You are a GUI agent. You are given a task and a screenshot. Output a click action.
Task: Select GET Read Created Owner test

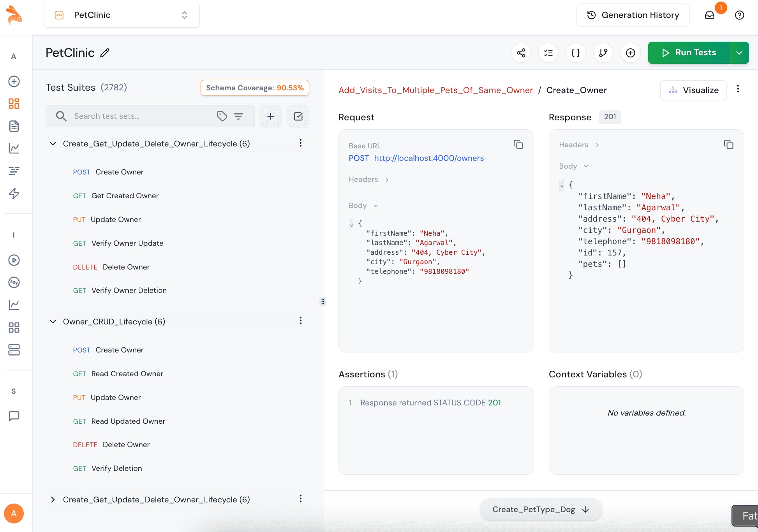tap(118, 374)
